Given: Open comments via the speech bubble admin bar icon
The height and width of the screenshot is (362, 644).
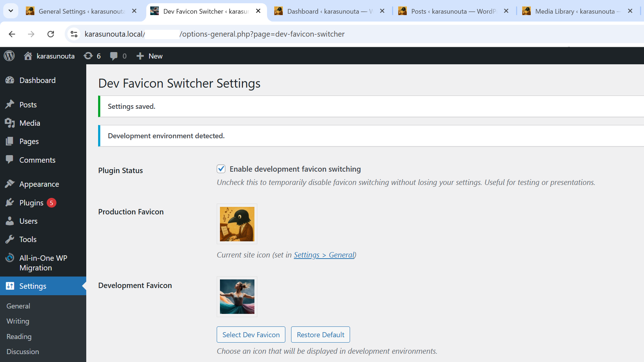Looking at the screenshot, I should point(114,56).
